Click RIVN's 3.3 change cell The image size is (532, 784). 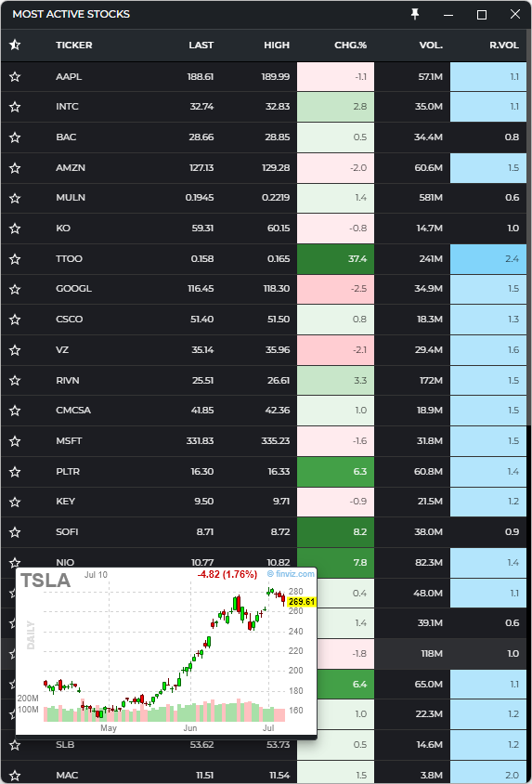point(336,381)
